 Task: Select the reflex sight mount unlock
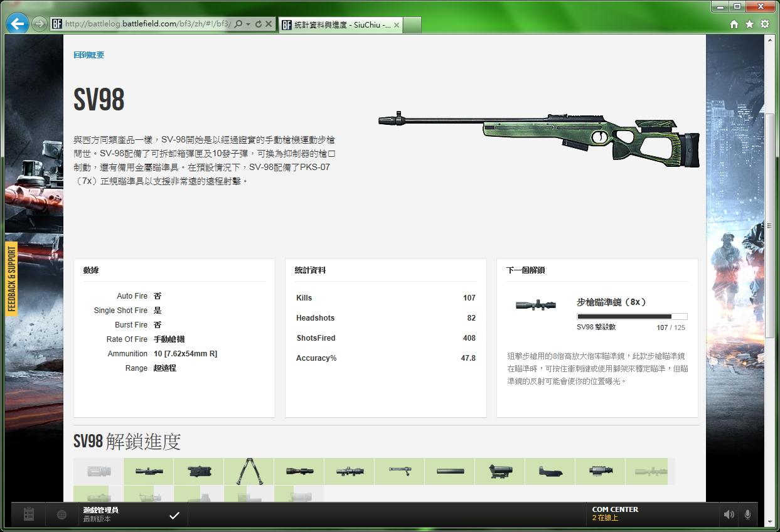pos(550,471)
